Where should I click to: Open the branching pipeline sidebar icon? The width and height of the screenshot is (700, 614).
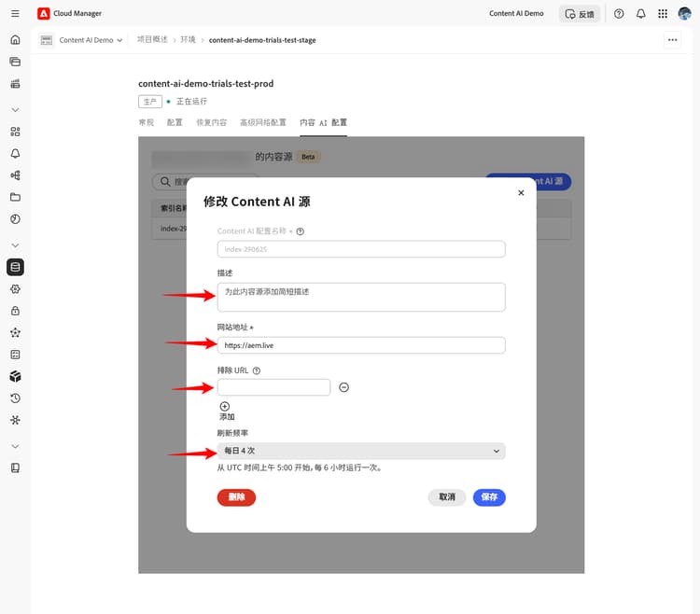(x=15, y=175)
